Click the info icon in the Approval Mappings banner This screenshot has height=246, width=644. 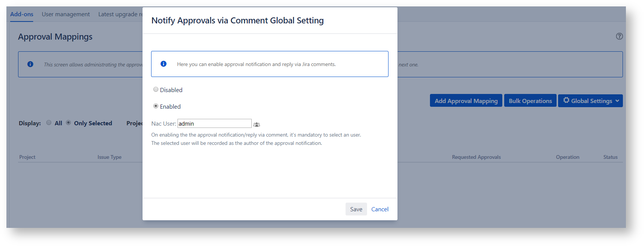(31, 65)
